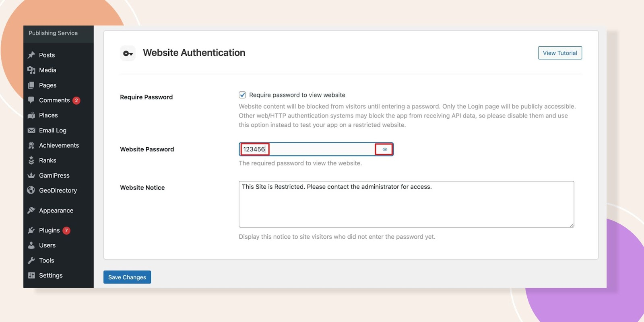Click the Require password to view website label
Image resolution: width=644 pixels, height=322 pixels.
click(x=297, y=95)
